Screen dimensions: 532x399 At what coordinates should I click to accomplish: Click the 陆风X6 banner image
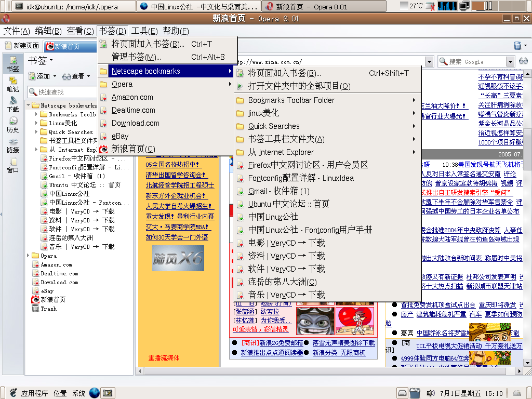tap(178, 259)
